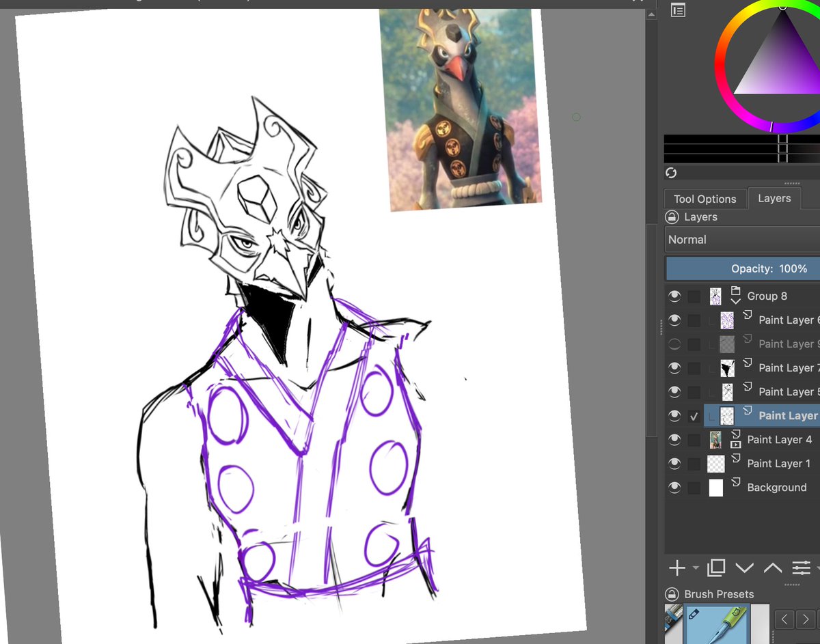Hide Paint Layer 6 via its eye icon
Image resolution: width=820 pixels, height=644 pixels.
tap(675, 320)
